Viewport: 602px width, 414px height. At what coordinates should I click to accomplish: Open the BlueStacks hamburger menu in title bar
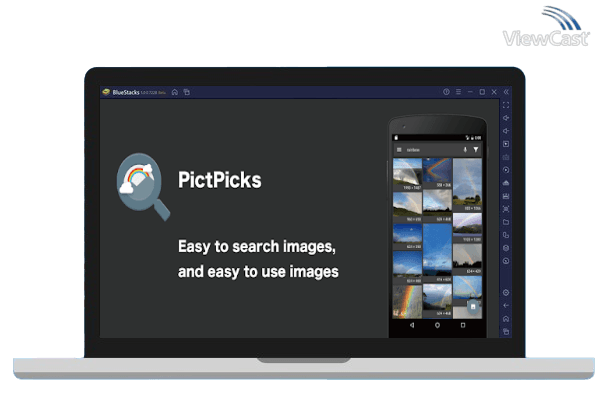click(x=458, y=92)
